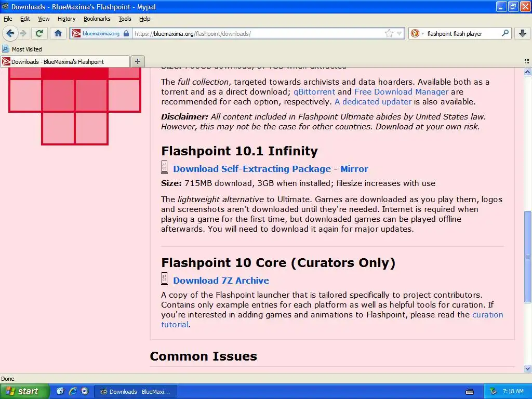Open the URL history dropdown arrow
Viewport: 532px width, 399px height.
click(x=400, y=33)
